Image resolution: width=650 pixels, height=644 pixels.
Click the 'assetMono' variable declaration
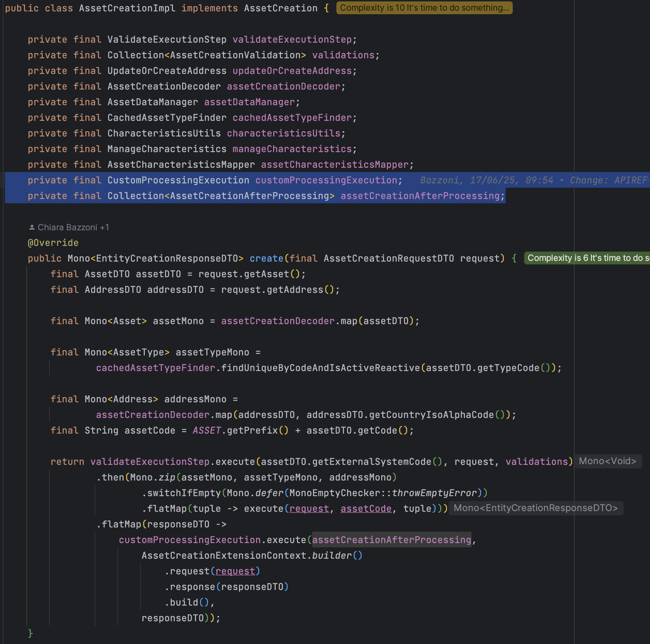(x=178, y=321)
